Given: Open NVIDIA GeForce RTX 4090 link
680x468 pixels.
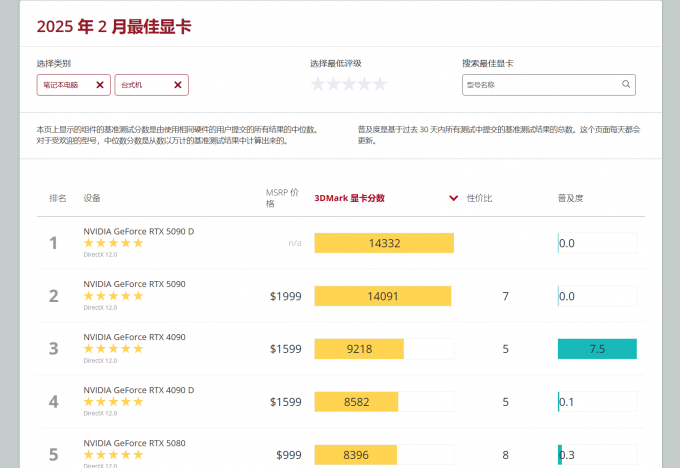Looking at the screenshot, I should click(134, 337).
